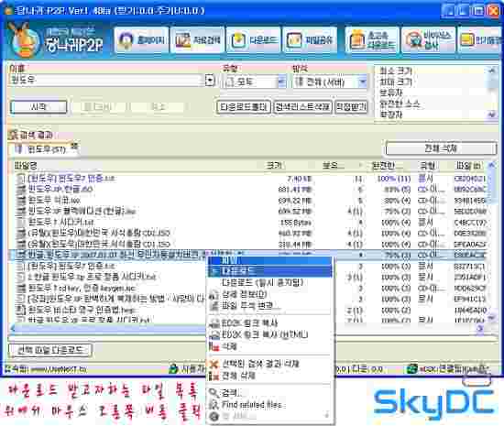504x426 pixels.
Task: Close the 윈도우 search results tab icon
Action: point(74,146)
